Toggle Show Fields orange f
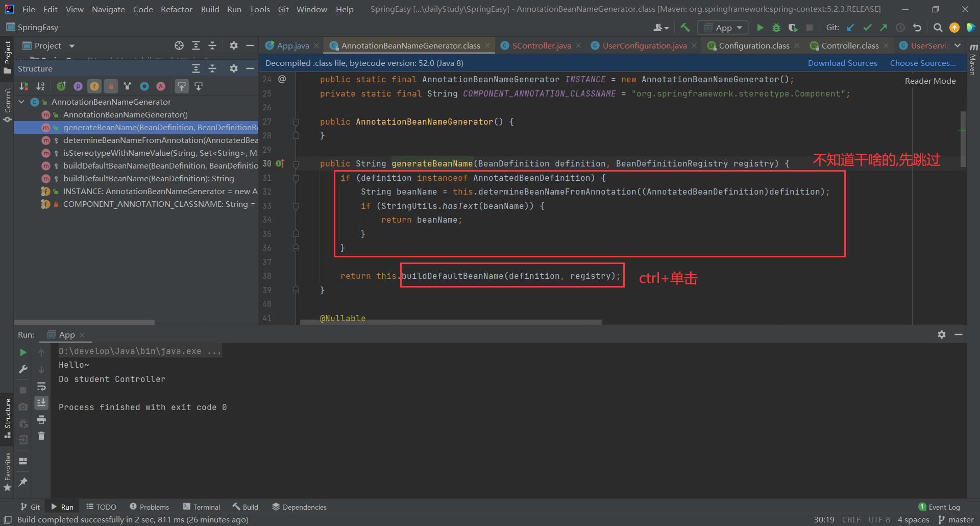Viewport: 980px width, 526px height. [x=94, y=86]
